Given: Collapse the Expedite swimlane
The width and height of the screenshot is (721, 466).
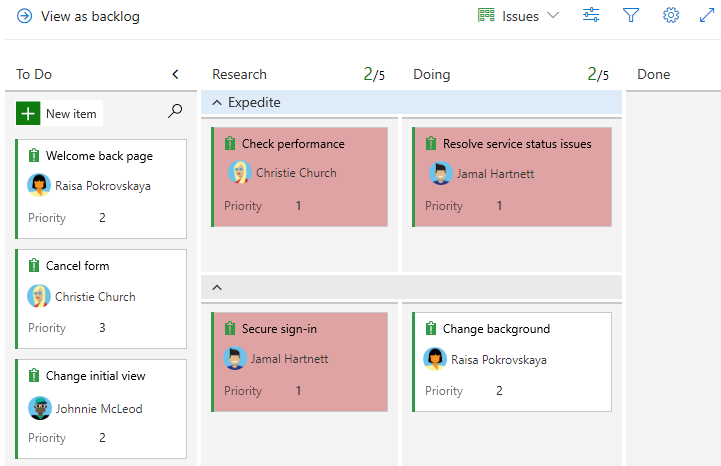Looking at the screenshot, I should (x=217, y=102).
